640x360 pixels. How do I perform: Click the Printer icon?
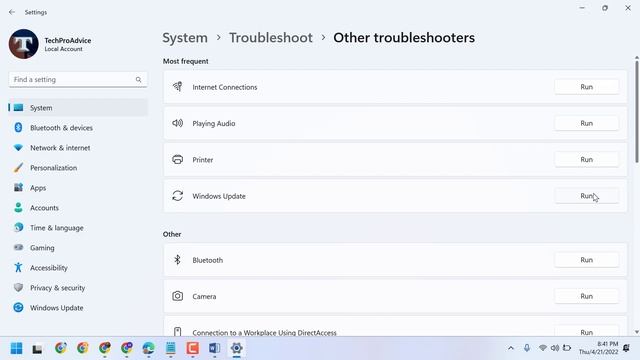[178, 159]
